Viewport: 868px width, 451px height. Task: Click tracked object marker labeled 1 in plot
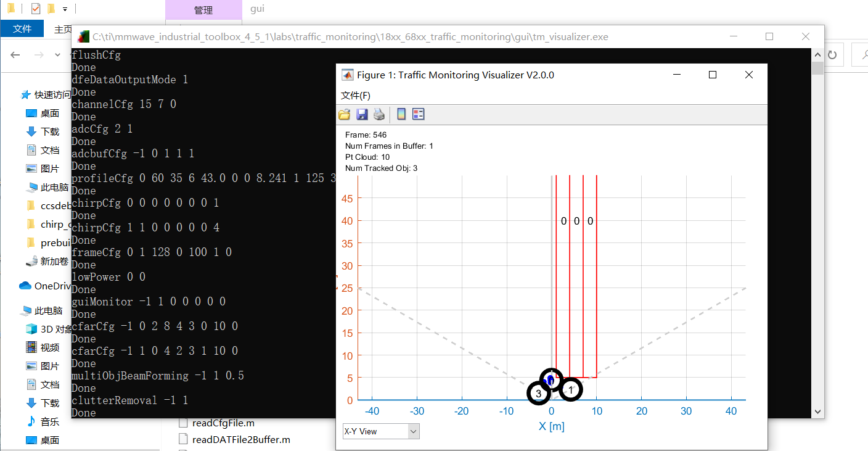click(x=571, y=389)
